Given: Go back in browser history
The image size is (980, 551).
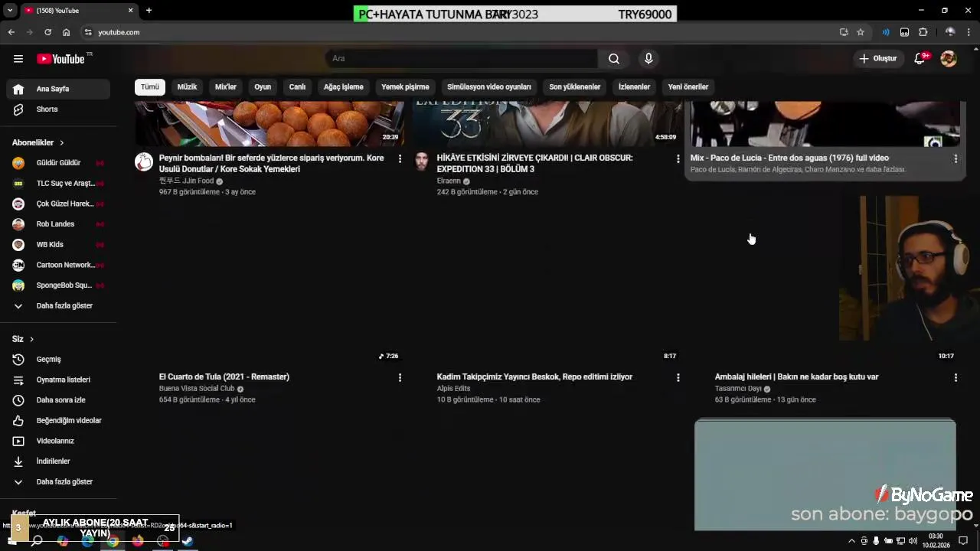Looking at the screenshot, I should click(11, 32).
